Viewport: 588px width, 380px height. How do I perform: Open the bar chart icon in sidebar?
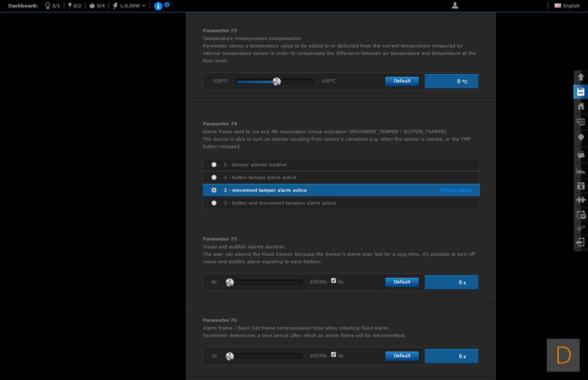[x=581, y=171]
